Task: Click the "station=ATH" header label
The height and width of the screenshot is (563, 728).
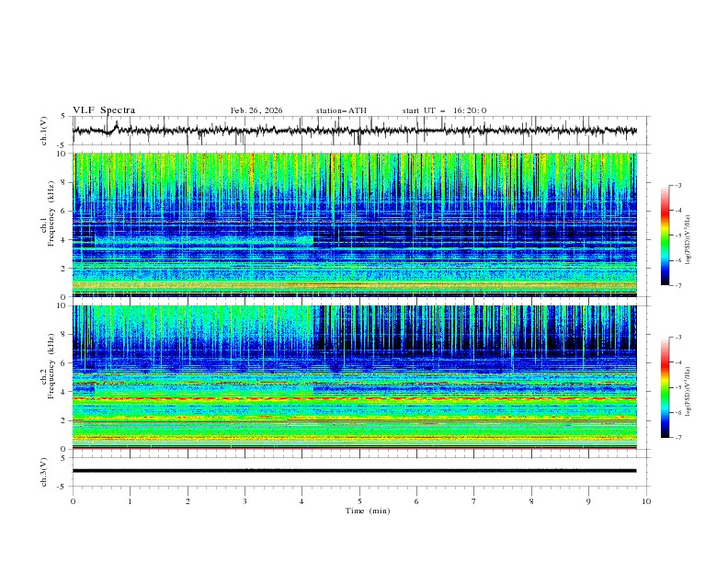Action: pyautogui.click(x=341, y=110)
